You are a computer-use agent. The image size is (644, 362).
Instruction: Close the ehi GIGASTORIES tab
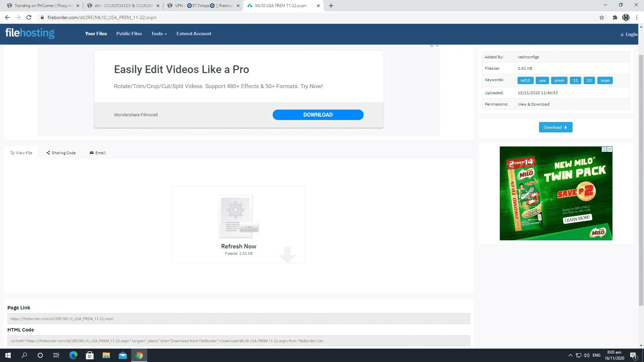(158, 6)
